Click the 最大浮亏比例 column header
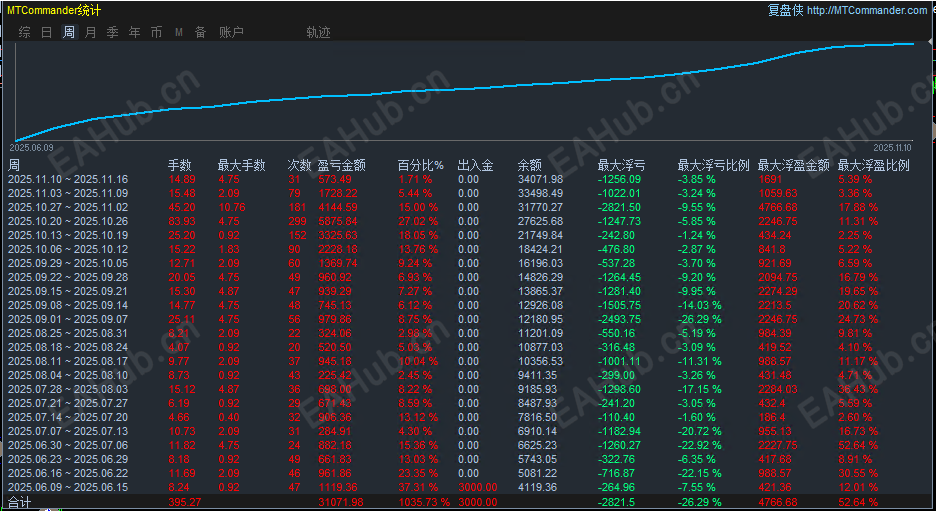 tap(713, 165)
